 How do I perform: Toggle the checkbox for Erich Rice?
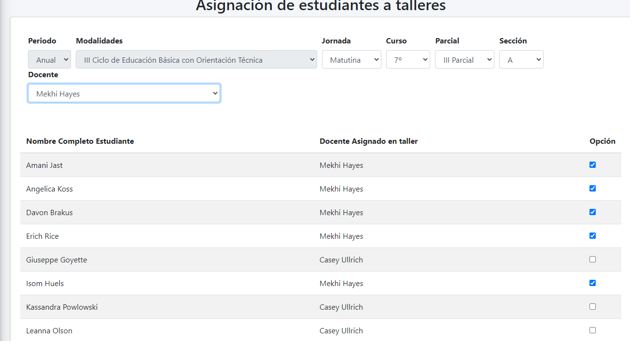[x=592, y=236]
